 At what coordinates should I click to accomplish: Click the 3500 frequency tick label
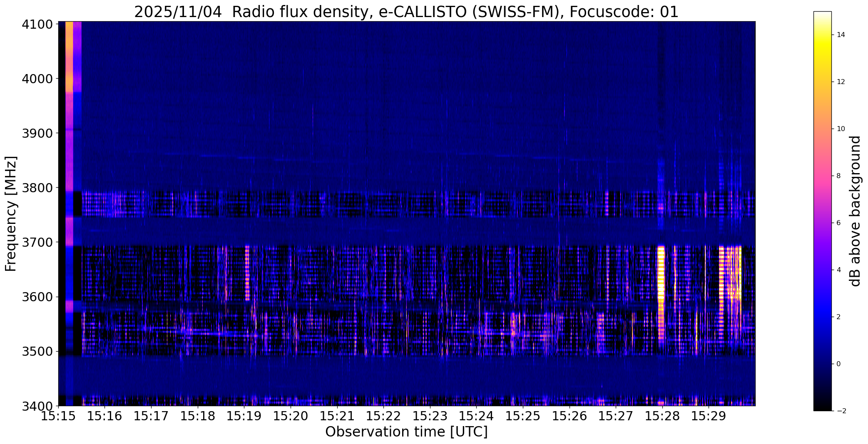(37, 352)
